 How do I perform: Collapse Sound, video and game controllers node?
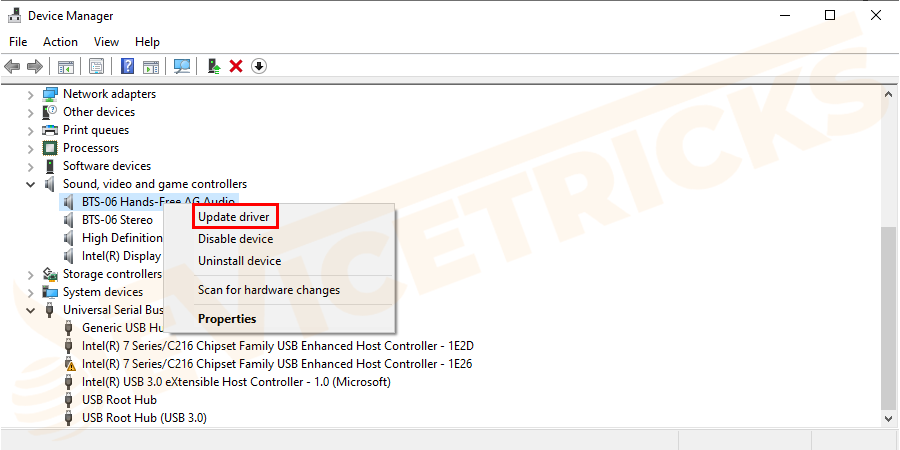30,184
